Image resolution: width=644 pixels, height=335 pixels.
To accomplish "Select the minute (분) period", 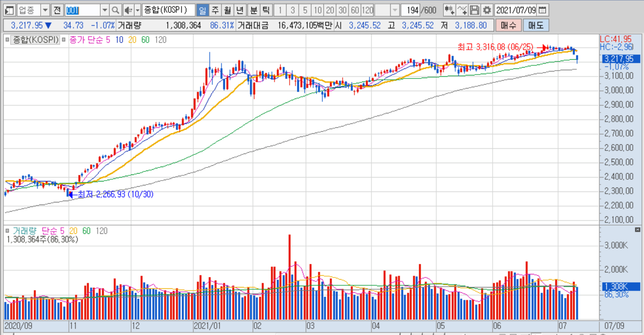I will click(253, 10).
